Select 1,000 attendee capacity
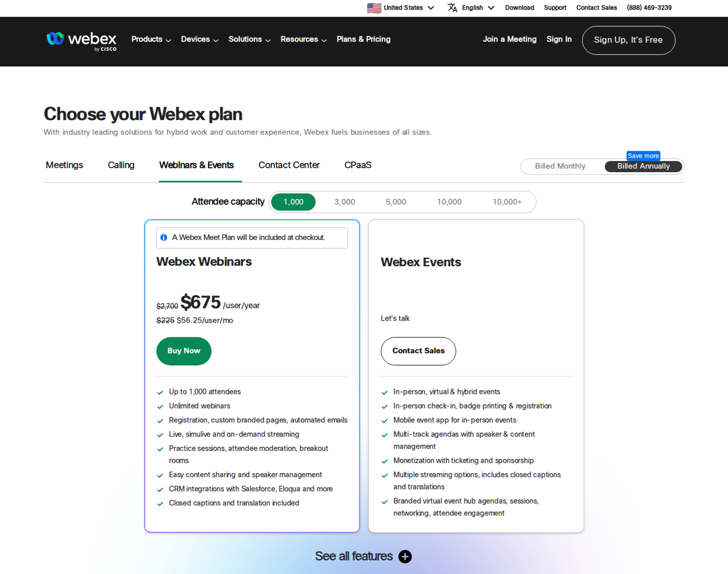 [293, 202]
